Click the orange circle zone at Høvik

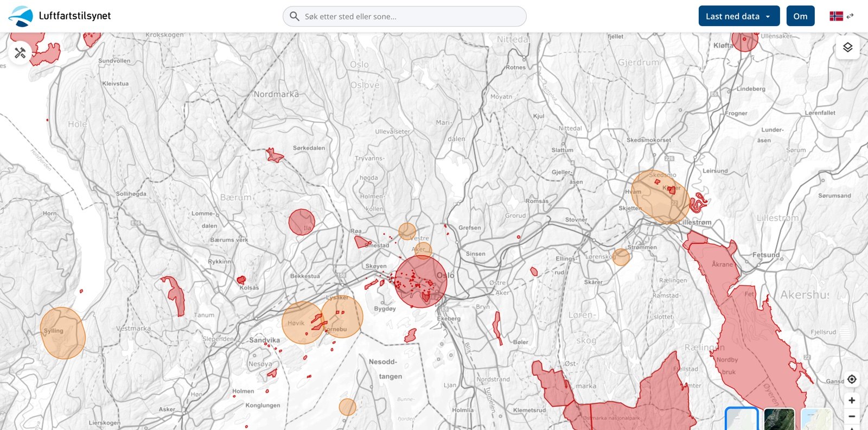pyautogui.click(x=302, y=322)
